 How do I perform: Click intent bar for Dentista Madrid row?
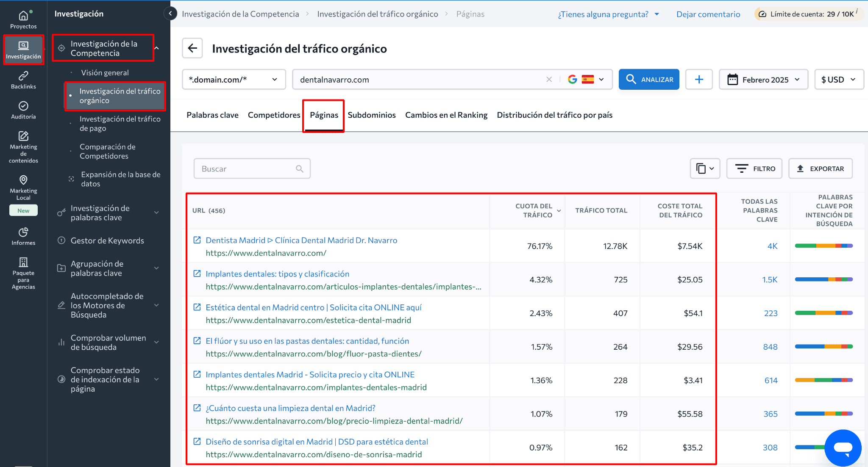(x=823, y=246)
